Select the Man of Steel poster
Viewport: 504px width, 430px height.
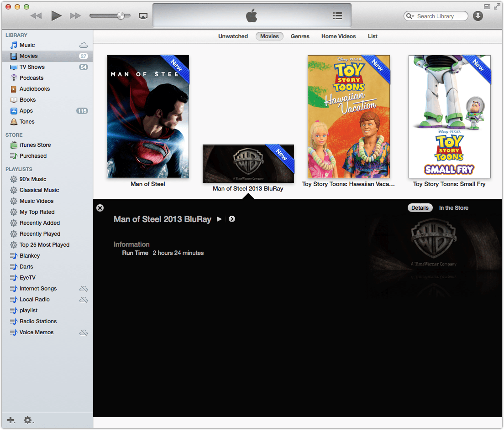(148, 117)
